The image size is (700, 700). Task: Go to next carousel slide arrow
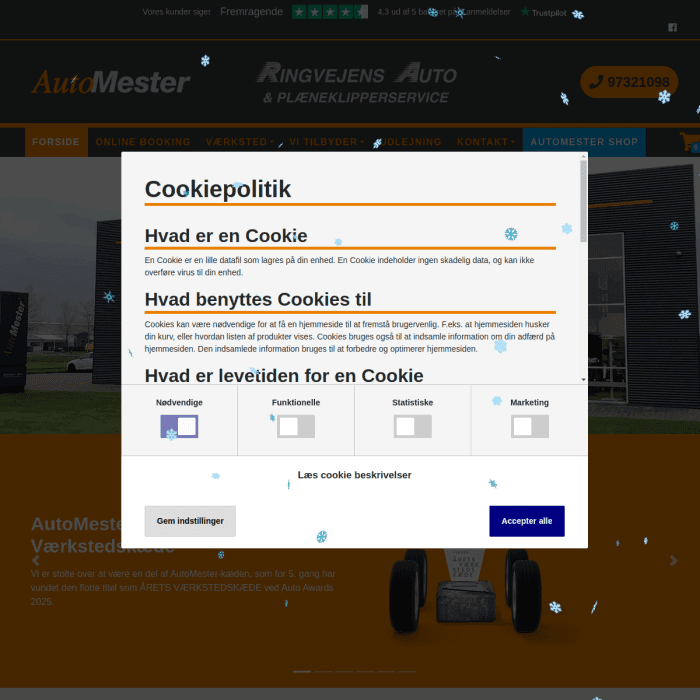(674, 561)
